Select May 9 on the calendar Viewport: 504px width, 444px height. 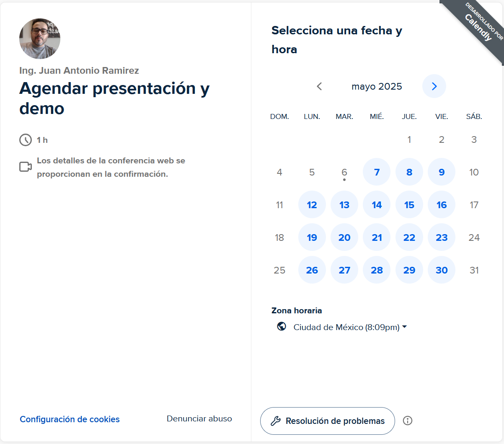point(442,172)
